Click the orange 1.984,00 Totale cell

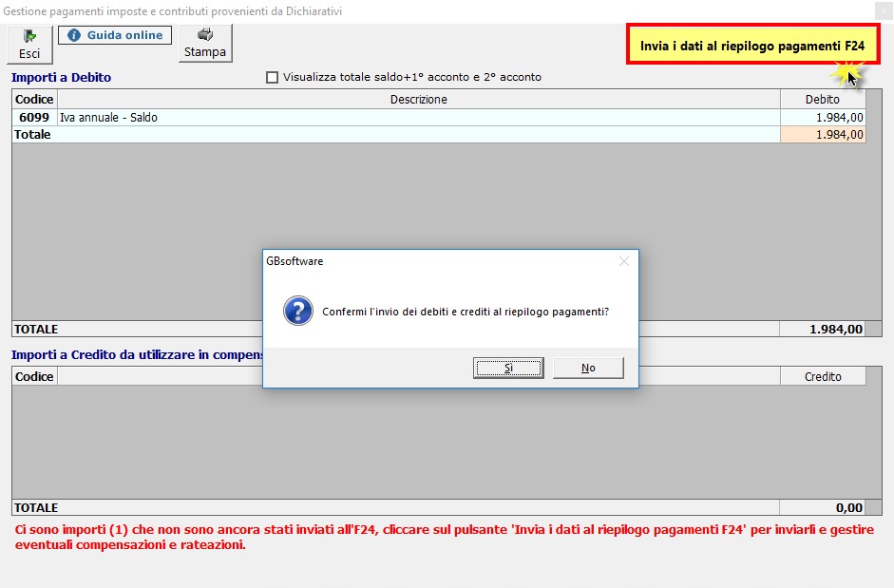click(x=823, y=135)
